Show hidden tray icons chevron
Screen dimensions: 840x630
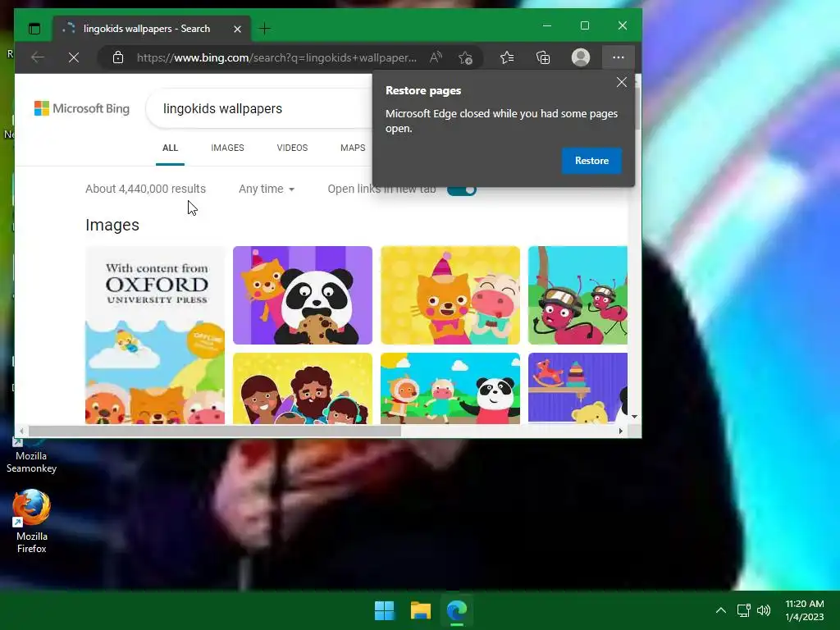721,610
